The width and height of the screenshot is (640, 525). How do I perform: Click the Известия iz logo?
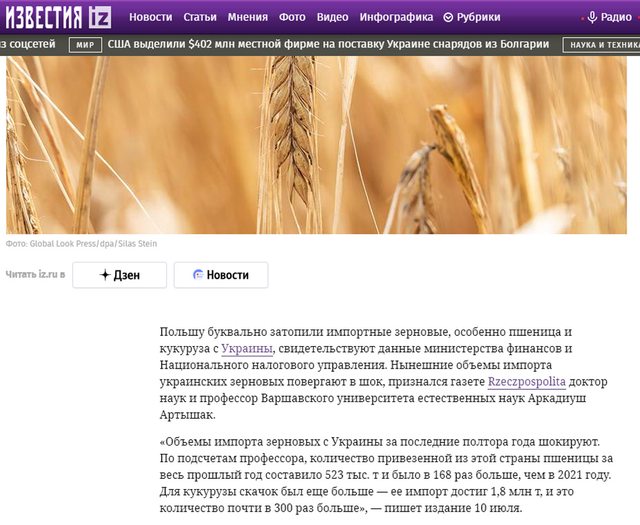(58, 17)
